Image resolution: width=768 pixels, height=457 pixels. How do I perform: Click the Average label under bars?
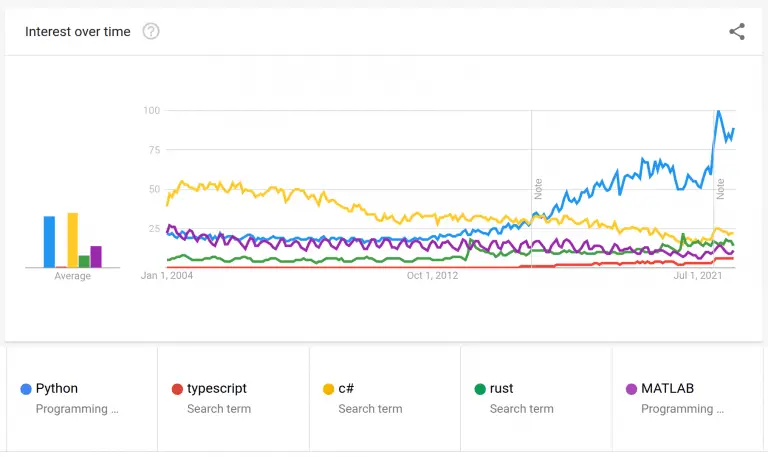tap(72, 276)
